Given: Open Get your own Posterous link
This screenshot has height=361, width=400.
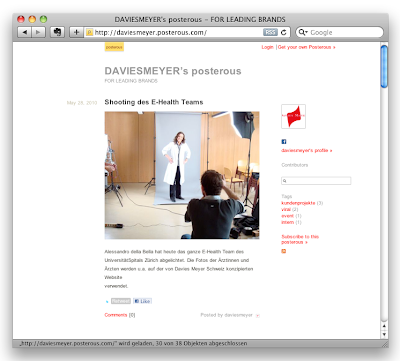Looking at the screenshot, I should tap(306, 47).
